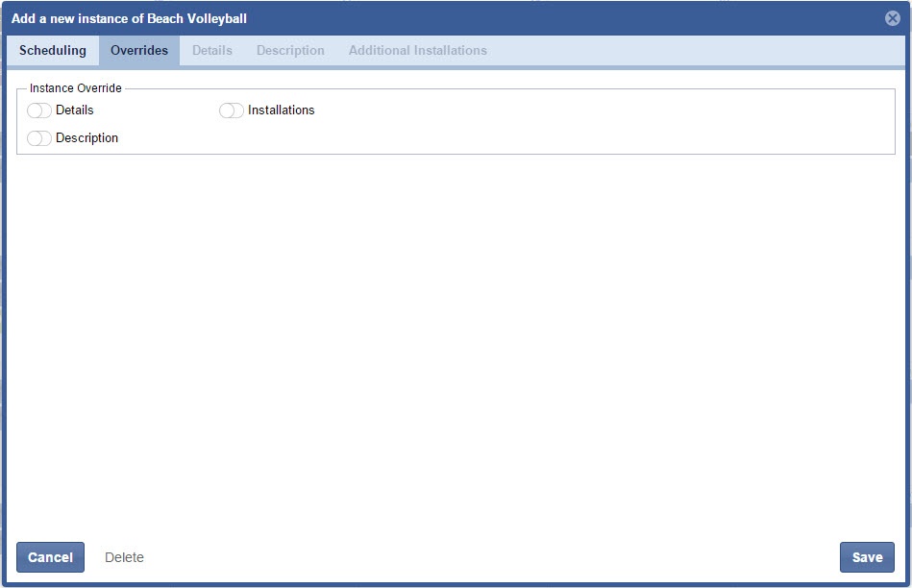The image size is (912, 588).
Task: Close the Beach Volleyball dialog with X icon
Action: pos(893,18)
